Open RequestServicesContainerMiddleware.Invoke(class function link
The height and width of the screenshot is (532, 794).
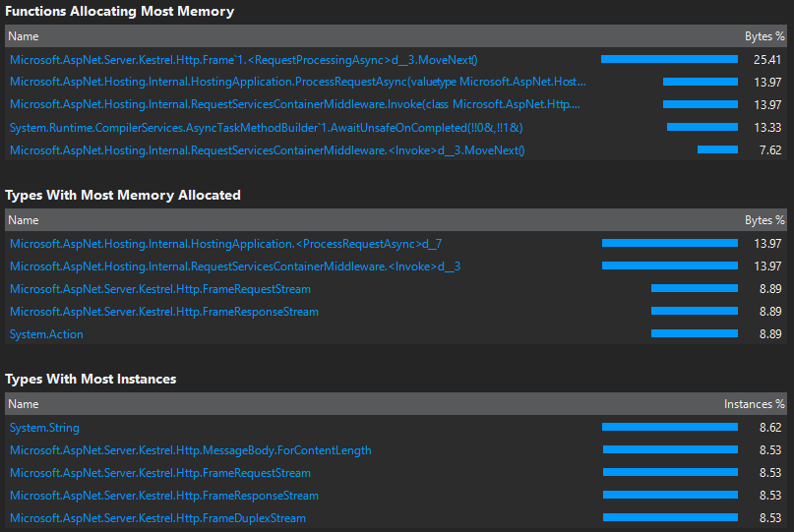coord(295,104)
